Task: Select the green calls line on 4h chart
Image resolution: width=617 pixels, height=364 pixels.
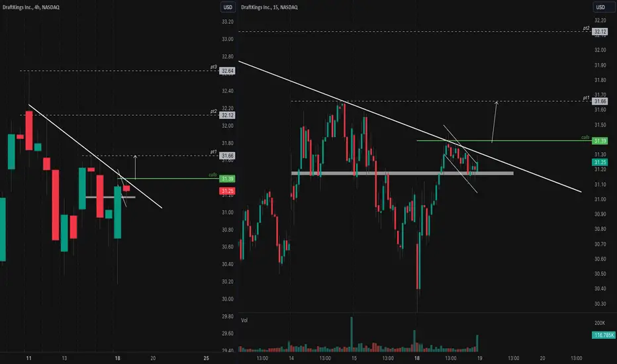Action: pyautogui.click(x=168, y=179)
